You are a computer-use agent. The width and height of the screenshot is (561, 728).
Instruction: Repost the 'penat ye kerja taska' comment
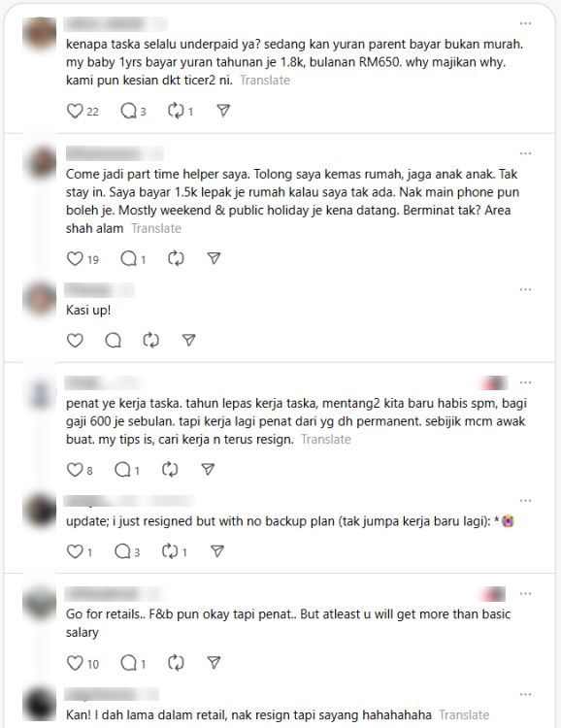tap(170, 470)
